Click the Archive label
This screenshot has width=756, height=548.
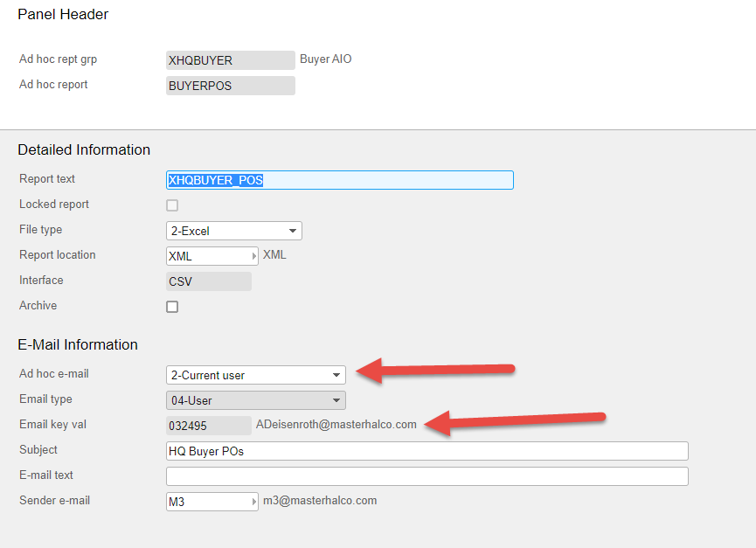(x=38, y=306)
